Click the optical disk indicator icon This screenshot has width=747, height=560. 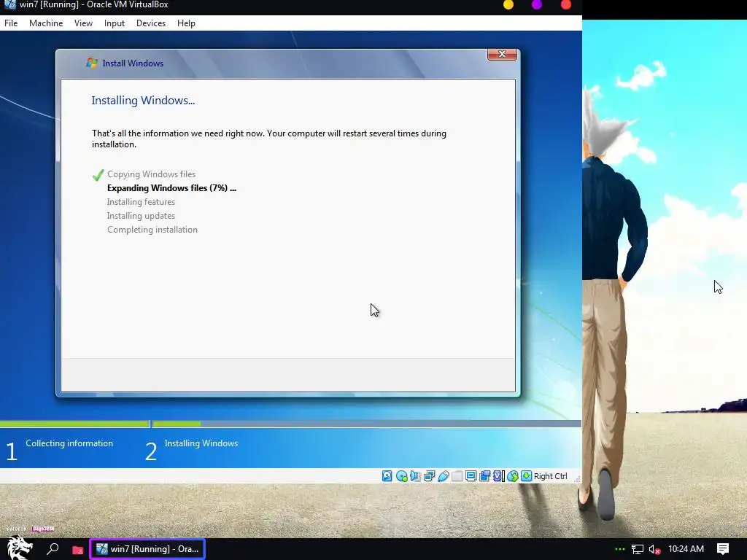[x=402, y=476]
